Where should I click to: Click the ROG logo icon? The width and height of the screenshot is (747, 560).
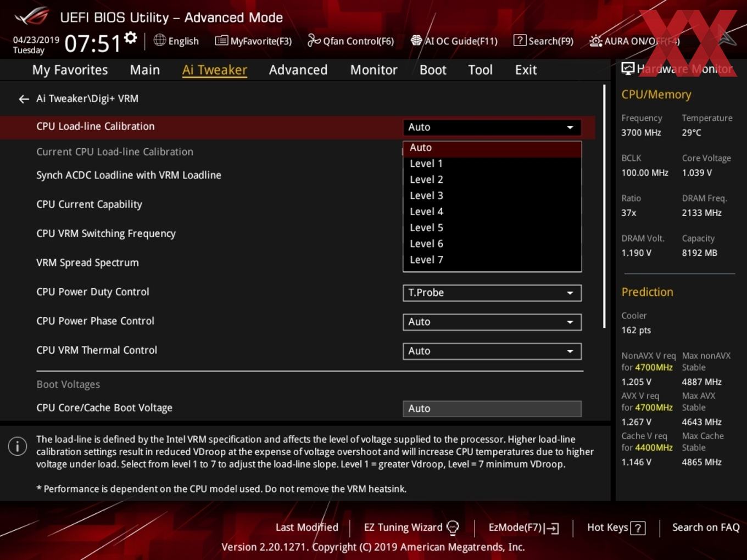[x=31, y=16]
